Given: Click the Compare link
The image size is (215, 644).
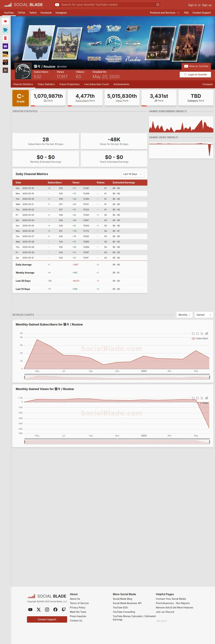Looking at the screenshot, I should click(x=207, y=84).
